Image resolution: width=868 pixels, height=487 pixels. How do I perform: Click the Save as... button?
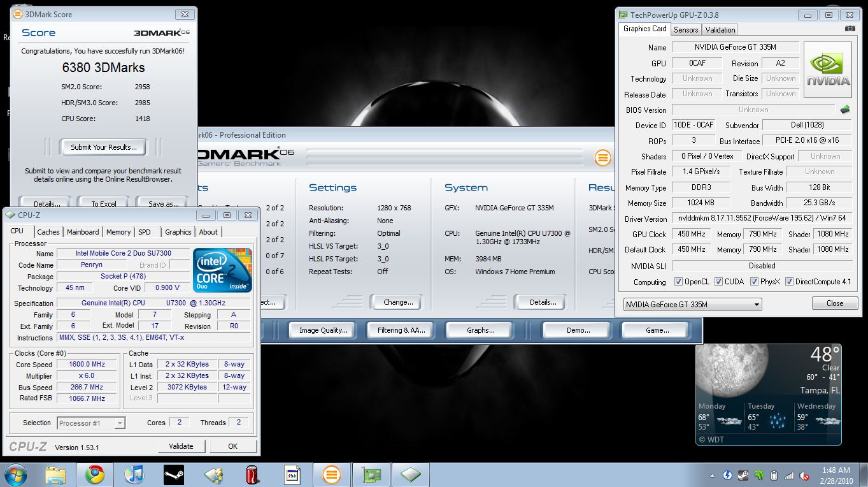(163, 204)
